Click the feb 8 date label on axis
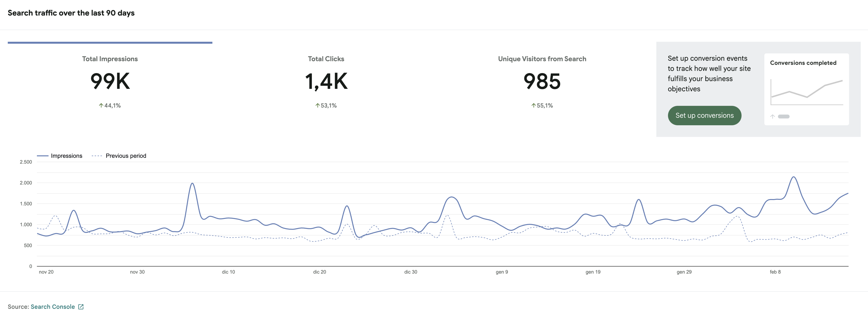 (775, 272)
